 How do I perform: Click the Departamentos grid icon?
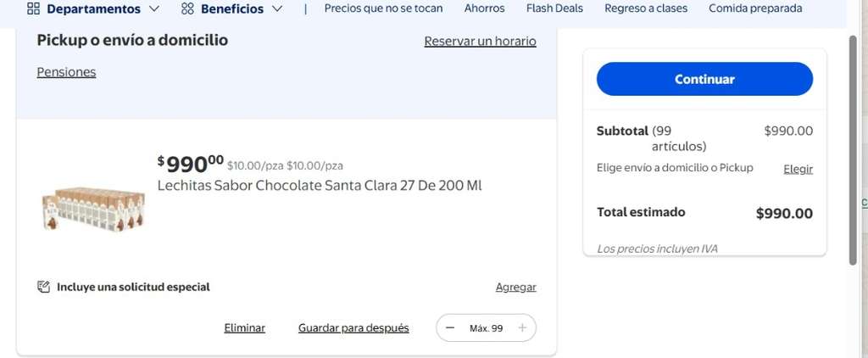[33, 8]
